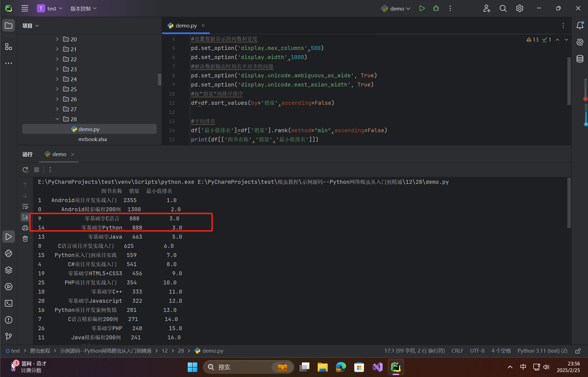Open run panel more options
The image size is (588, 377).
point(50,170)
